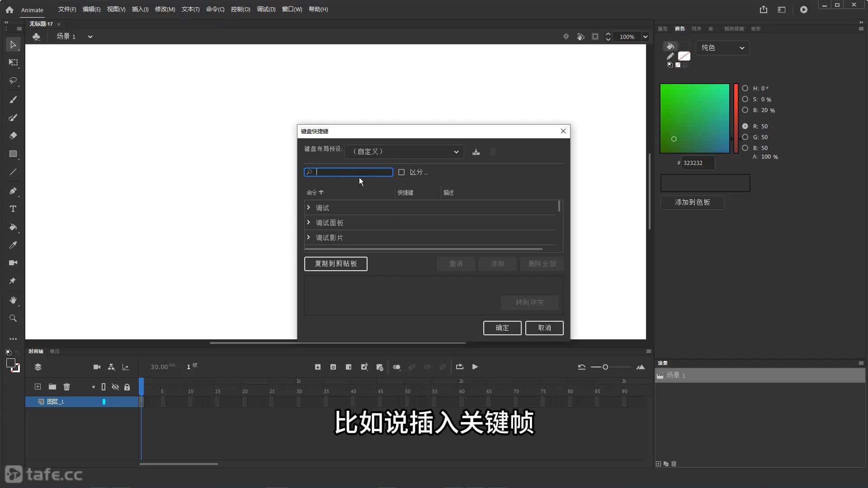Toggle lock all layers icon
This screenshot has width=868, height=488.
[127, 387]
